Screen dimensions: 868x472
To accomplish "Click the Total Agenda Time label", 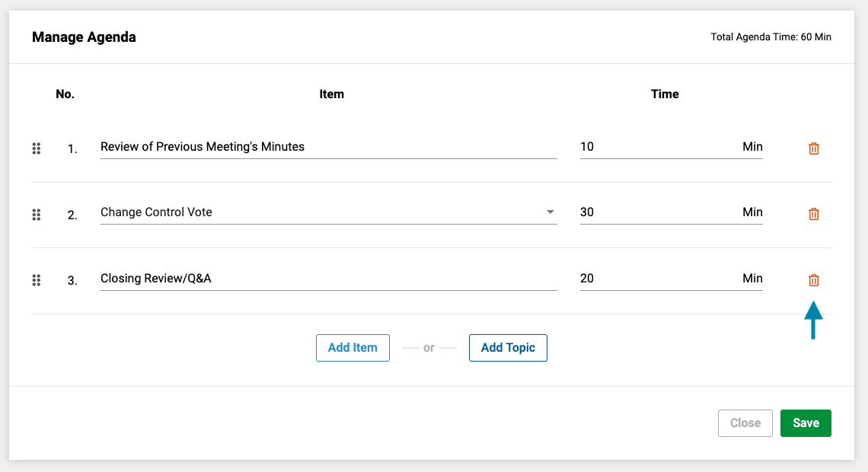I will coord(771,37).
